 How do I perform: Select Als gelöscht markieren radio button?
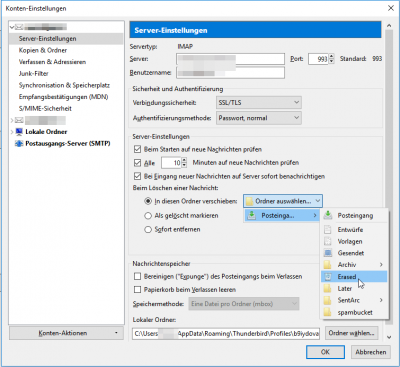(x=148, y=216)
